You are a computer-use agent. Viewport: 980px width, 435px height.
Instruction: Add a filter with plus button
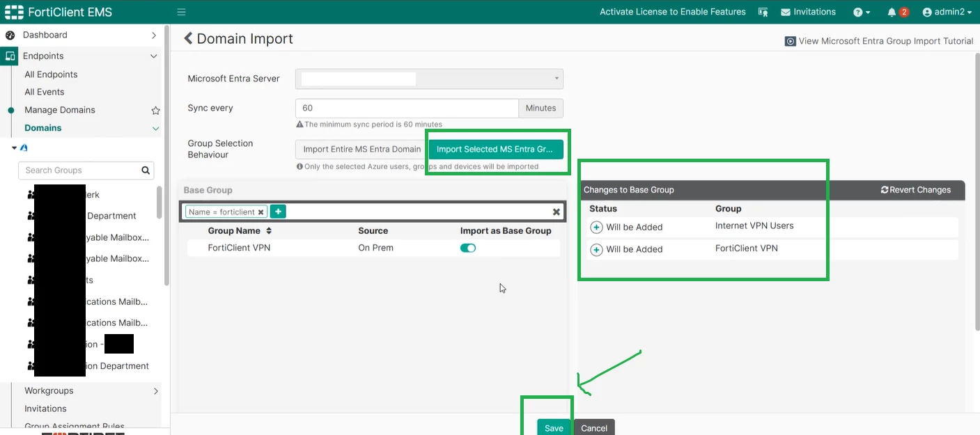pyautogui.click(x=278, y=212)
